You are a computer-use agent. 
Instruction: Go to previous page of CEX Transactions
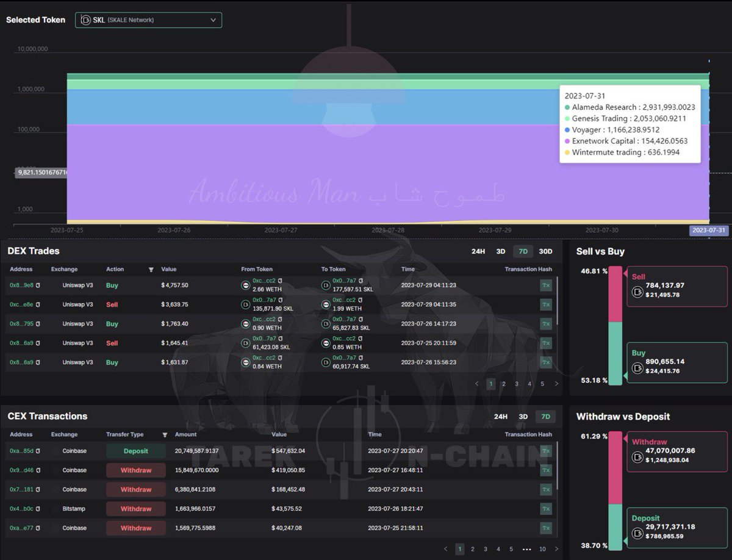[x=446, y=549]
